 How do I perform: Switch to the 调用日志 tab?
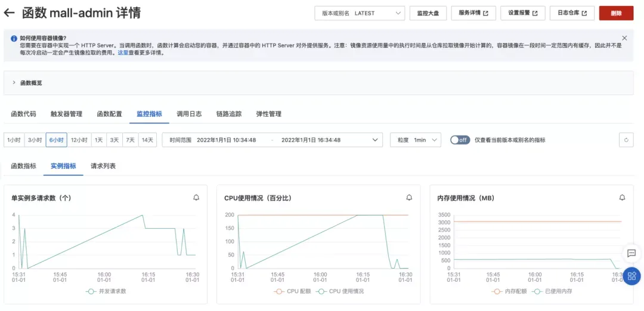click(189, 114)
